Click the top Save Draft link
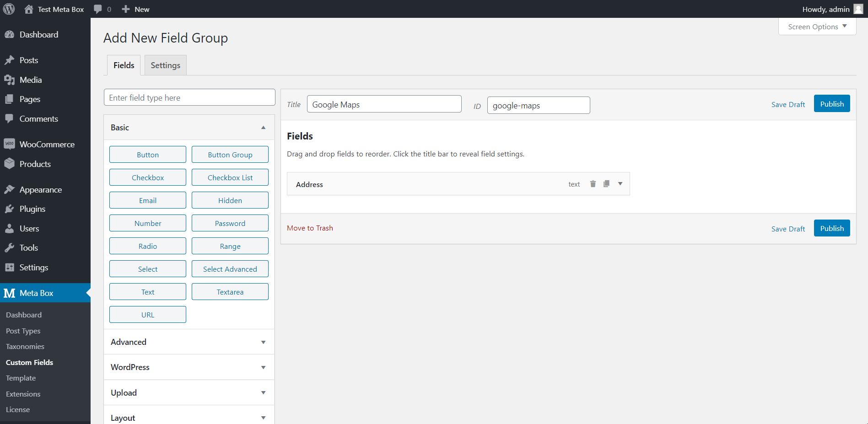This screenshot has height=424, width=868. pyautogui.click(x=788, y=105)
